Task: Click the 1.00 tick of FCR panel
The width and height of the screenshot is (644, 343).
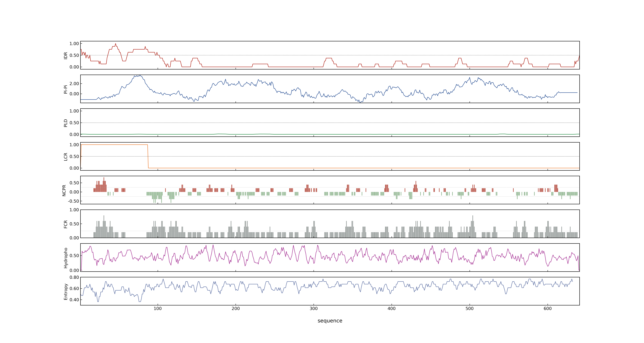Action: click(74, 210)
